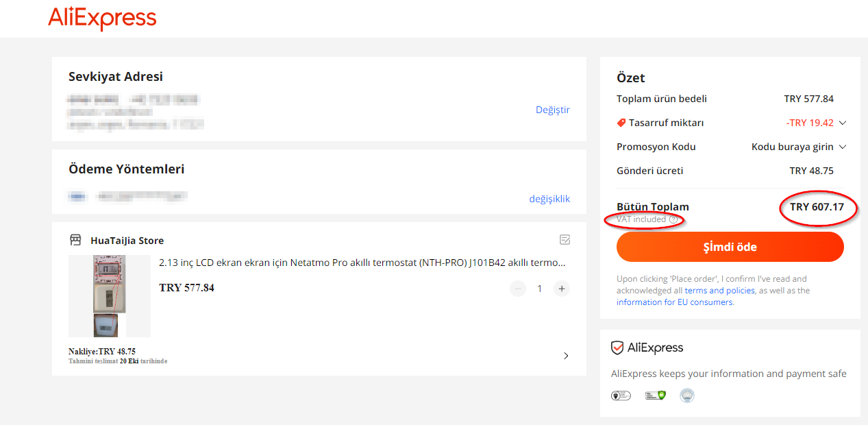Open shipping options chevron for Nakliye
The width and height of the screenshot is (868, 425).
566,356
